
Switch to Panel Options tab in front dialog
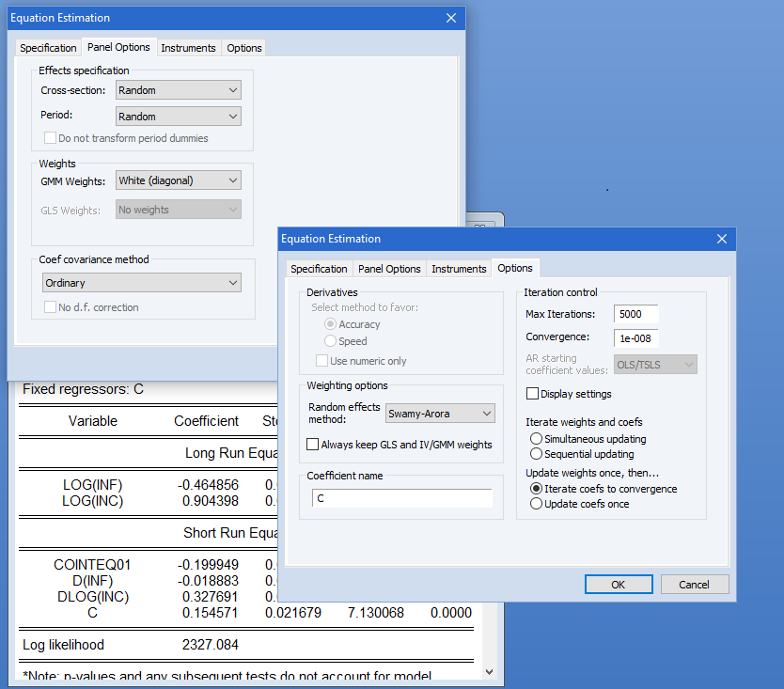[389, 269]
